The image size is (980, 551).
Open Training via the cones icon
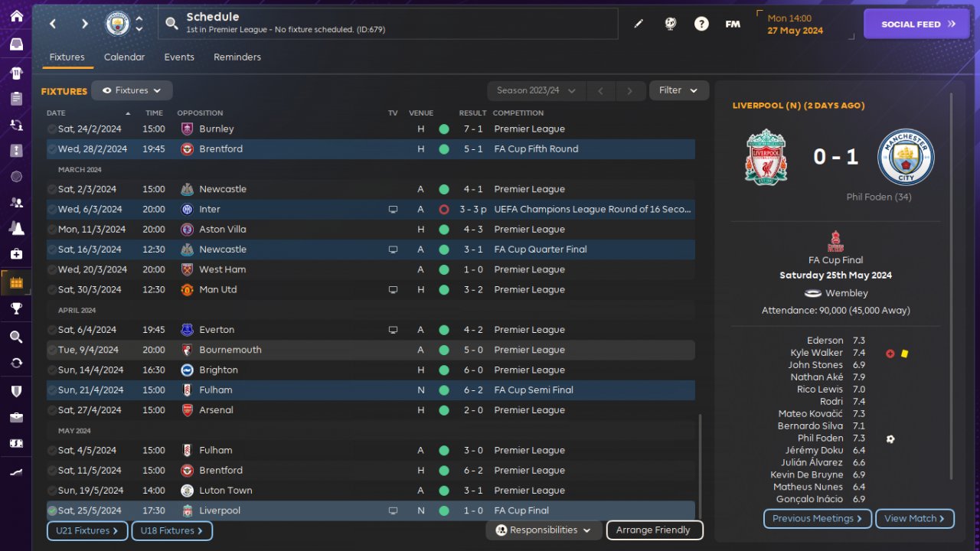(x=16, y=228)
